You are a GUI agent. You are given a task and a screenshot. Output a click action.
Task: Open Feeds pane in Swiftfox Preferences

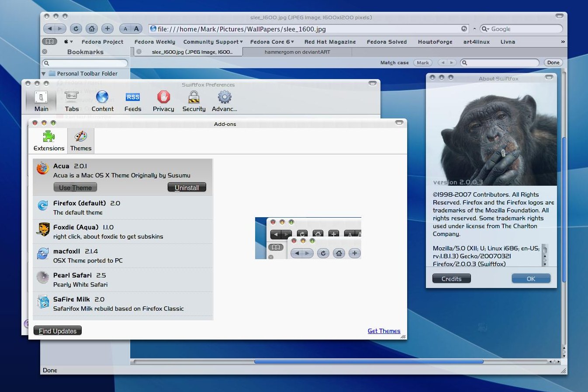point(133,101)
